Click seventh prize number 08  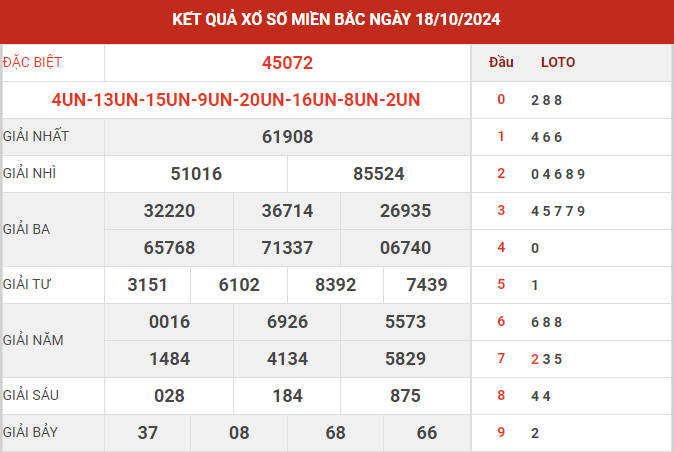coord(239,432)
